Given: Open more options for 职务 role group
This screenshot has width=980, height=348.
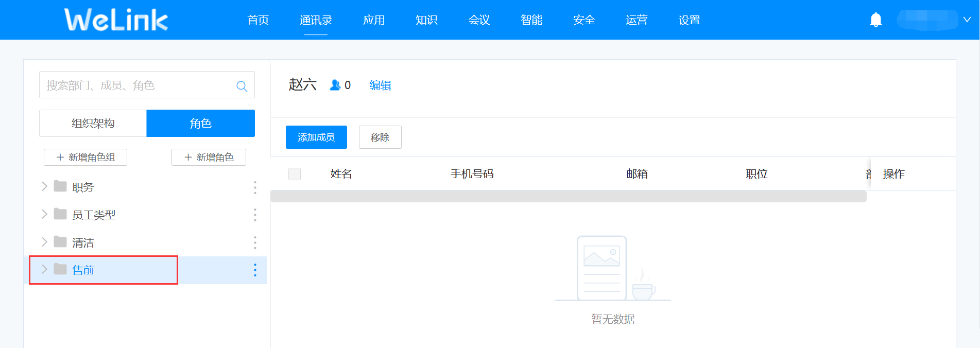Looking at the screenshot, I should (x=255, y=187).
